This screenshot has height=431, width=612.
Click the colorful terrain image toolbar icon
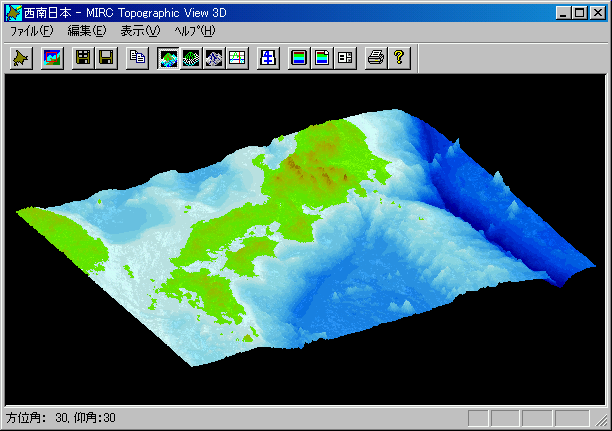(x=52, y=58)
